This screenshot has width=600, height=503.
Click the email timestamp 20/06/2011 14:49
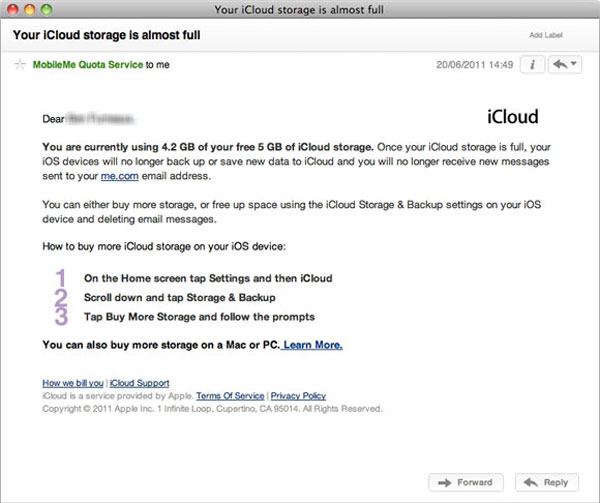point(474,65)
